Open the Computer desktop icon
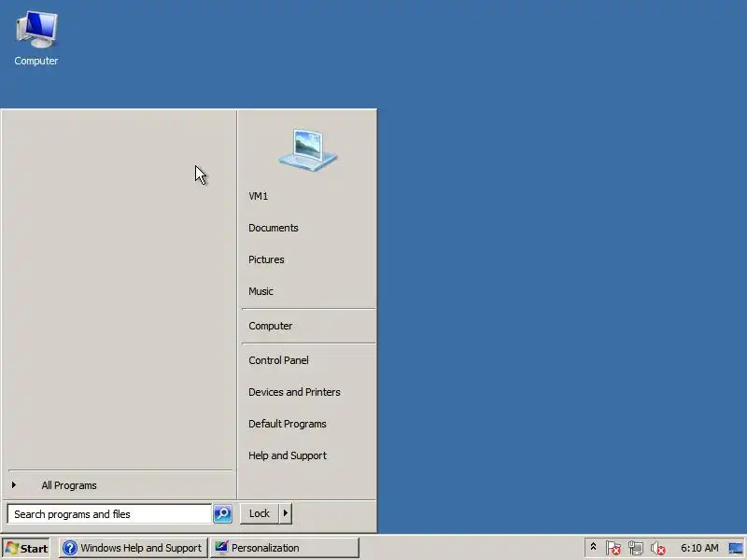747x560 pixels. (x=36, y=38)
